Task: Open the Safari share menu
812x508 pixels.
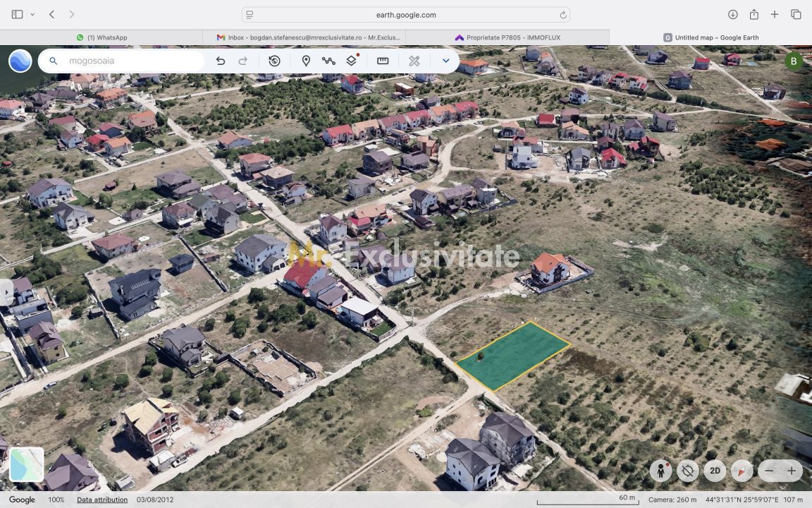Action: [754, 15]
